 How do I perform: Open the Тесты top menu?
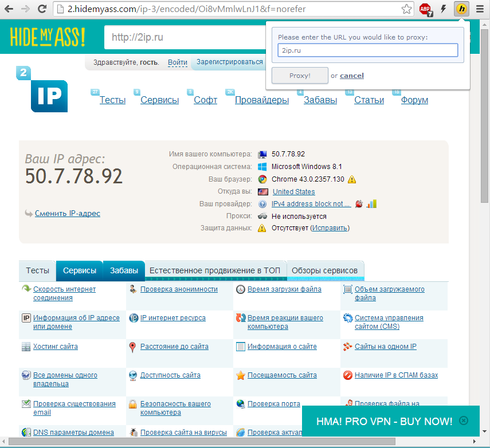click(x=112, y=100)
